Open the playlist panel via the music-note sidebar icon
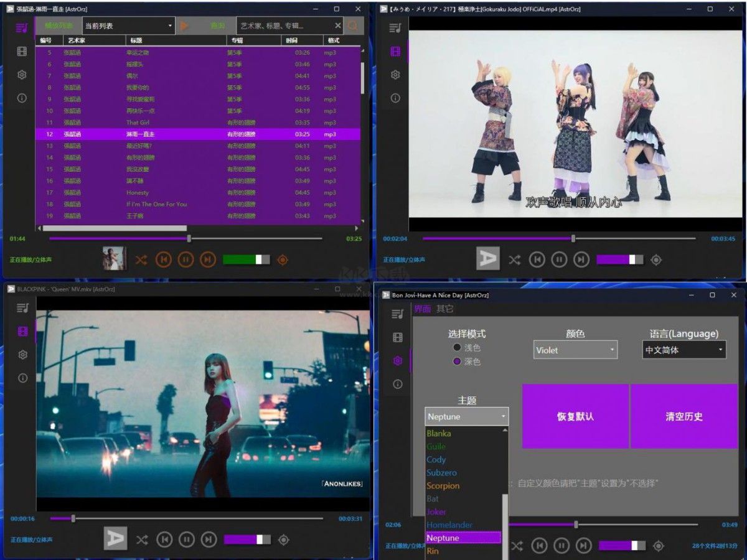 (22, 26)
